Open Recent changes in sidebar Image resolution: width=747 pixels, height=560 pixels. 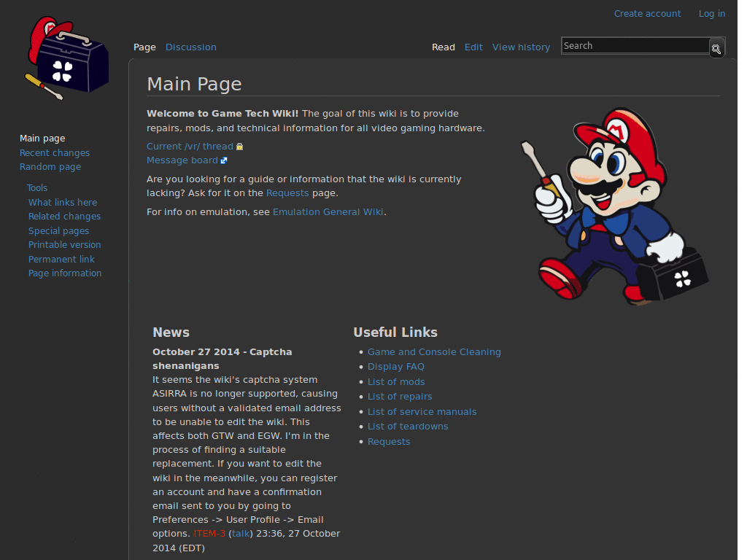click(55, 153)
